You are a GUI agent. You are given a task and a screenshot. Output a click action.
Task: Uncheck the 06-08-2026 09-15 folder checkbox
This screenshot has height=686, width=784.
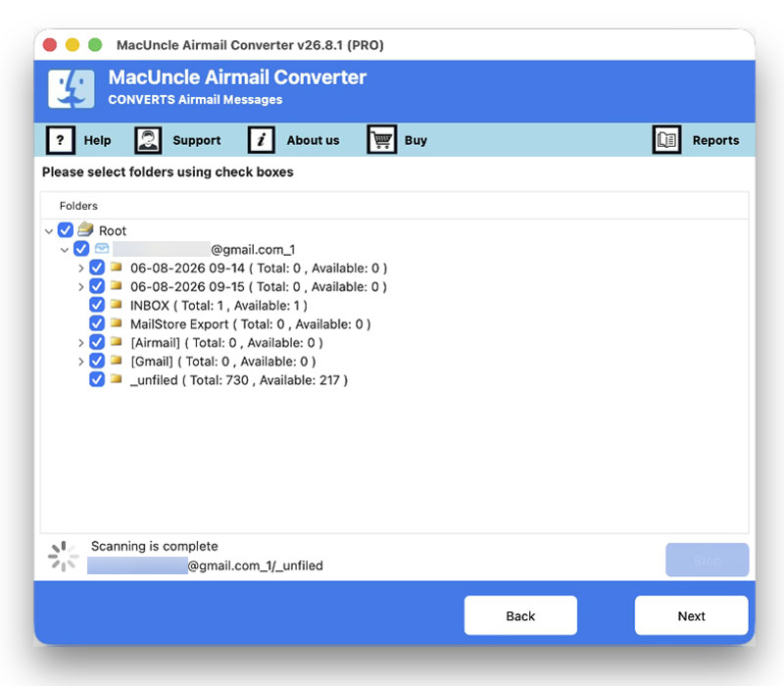[x=97, y=286]
